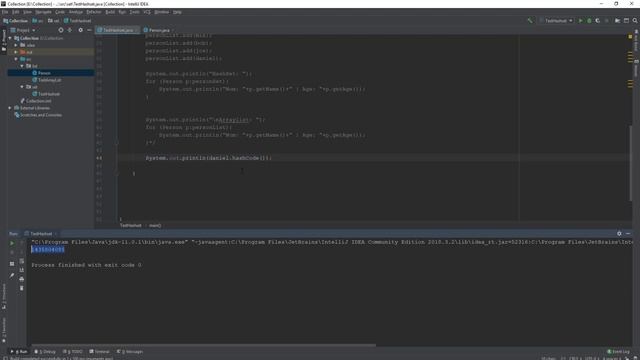Open the Analyze menu
Image resolution: width=640 pixels, height=360 pixels.
(76, 12)
